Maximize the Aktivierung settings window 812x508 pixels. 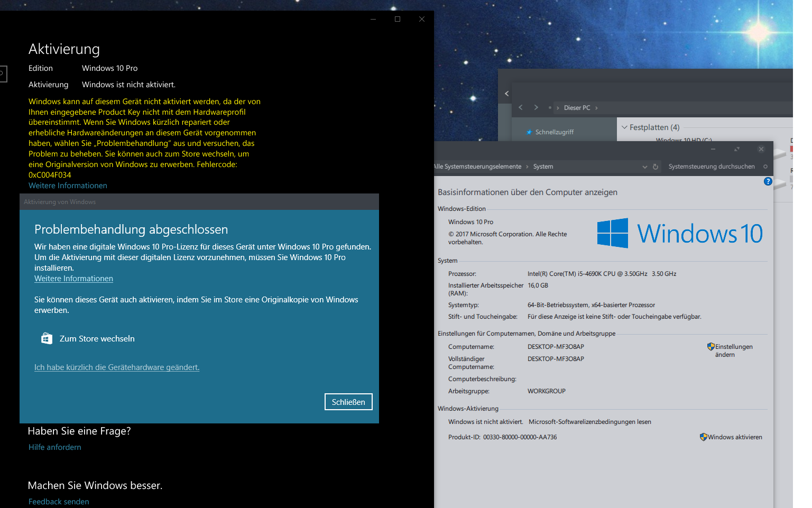click(398, 19)
